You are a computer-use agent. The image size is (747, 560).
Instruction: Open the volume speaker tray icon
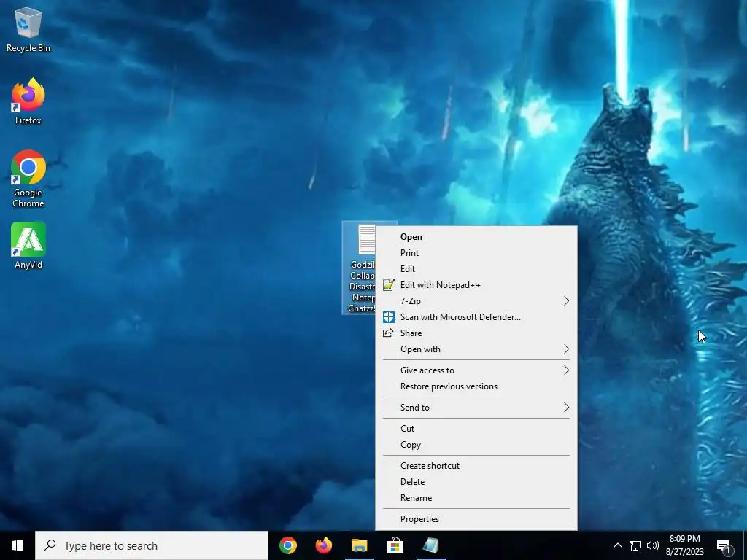(x=653, y=545)
